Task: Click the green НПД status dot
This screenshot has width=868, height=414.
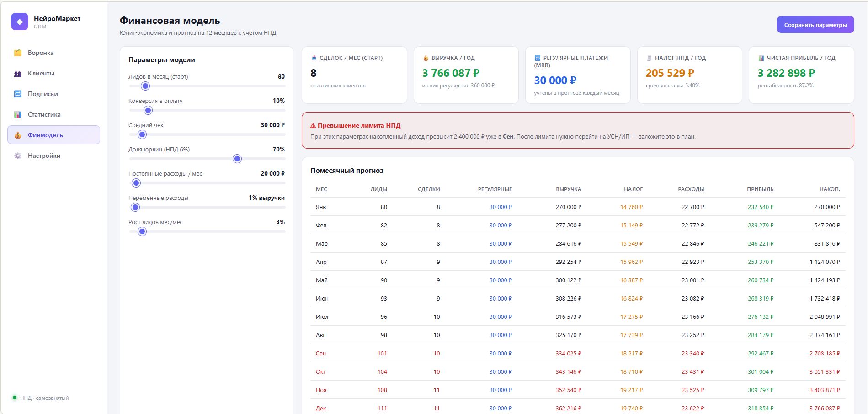Action: pyautogui.click(x=15, y=398)
